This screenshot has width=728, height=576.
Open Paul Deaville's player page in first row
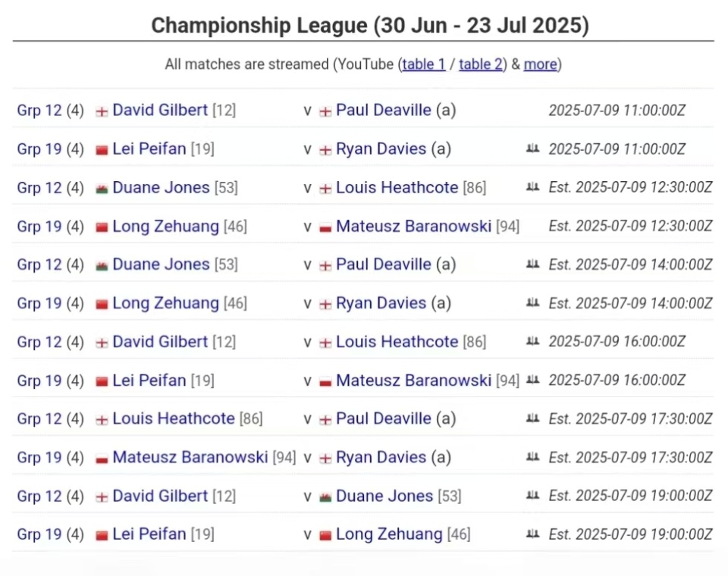coord(384,110)
